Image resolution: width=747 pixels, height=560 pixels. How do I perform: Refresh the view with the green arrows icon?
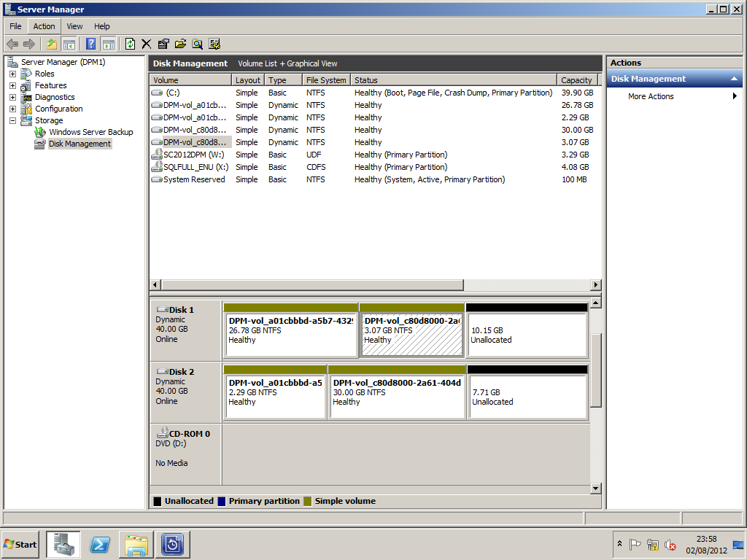130,44
